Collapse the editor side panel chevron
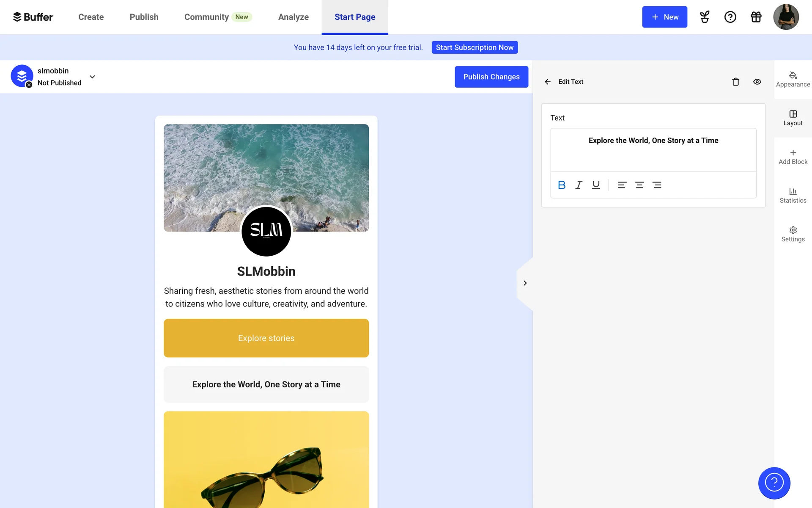The image size is (812, 508). pyautogui.click(x=525, y=283)
